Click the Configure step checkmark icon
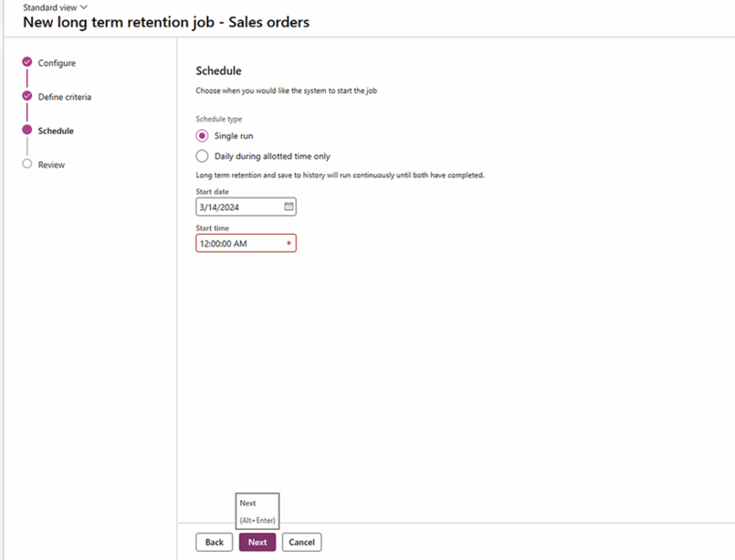 click(x=27, y=62)
